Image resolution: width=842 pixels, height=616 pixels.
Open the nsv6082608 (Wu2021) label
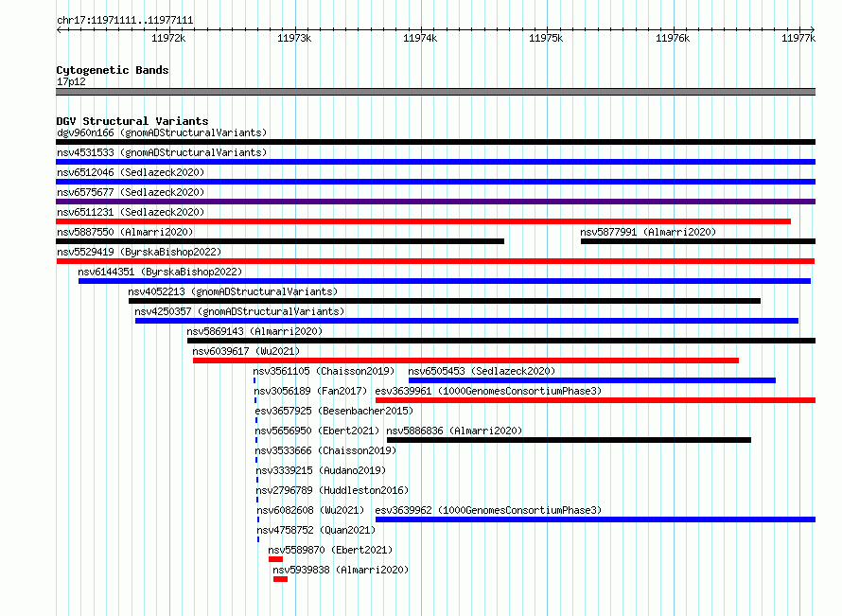[310, 510]
